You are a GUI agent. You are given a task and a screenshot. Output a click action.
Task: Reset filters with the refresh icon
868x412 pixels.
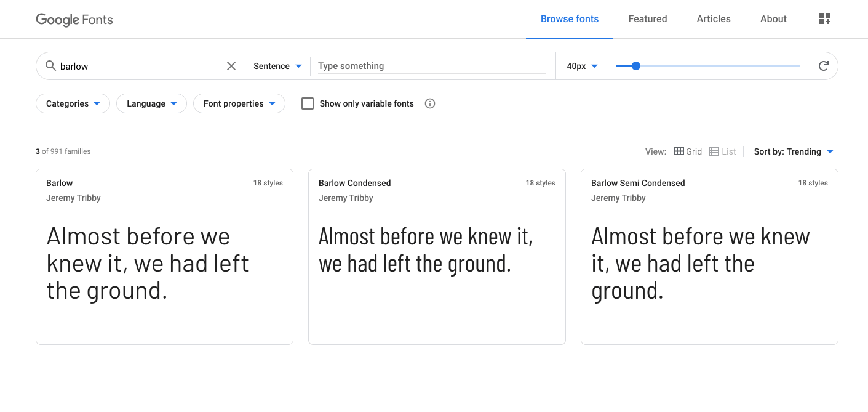pyautogui.click(x=824, y=66)
